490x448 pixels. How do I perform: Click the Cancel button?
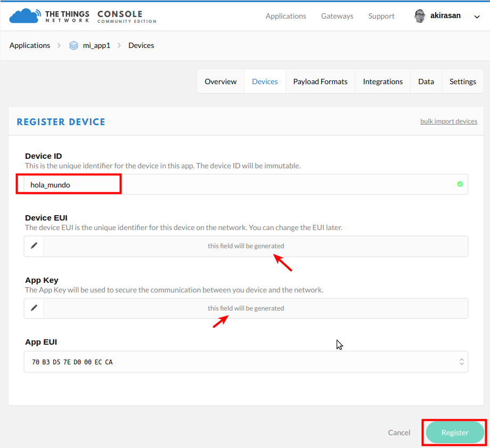(399, 433)
